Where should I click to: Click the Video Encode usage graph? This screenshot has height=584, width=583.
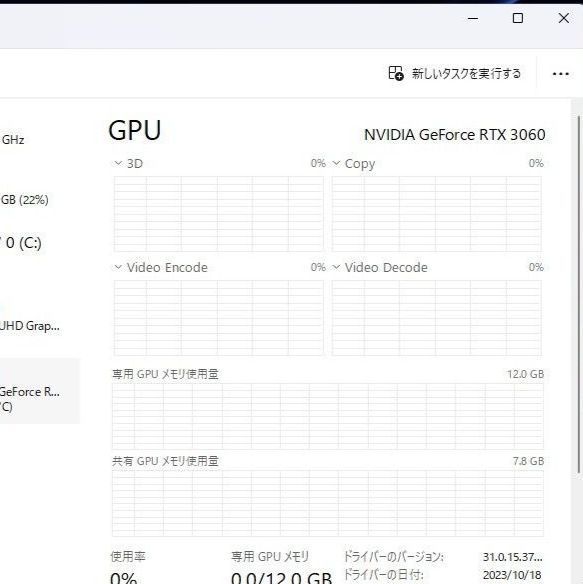point(219,318)
